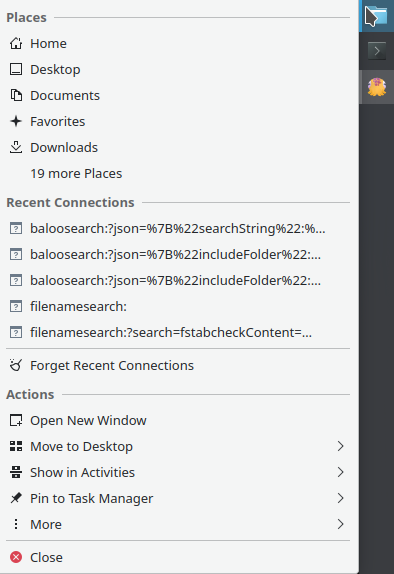Screen dimensions: 394x574
Task: Open the Downloads place
Action: click(x=178, y=148)
